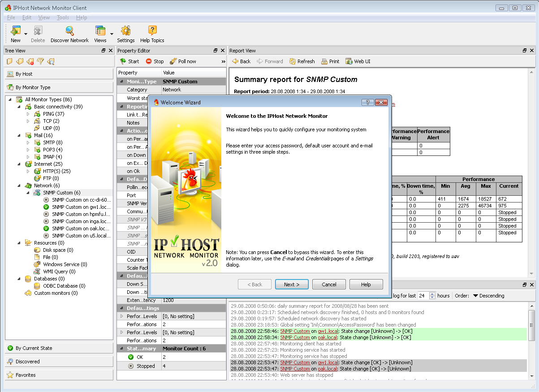Image resolution: width=539 pixels, height=392 pixels.
Task: Switch tree to By Monitor Type view
Action: click(59, 87)
